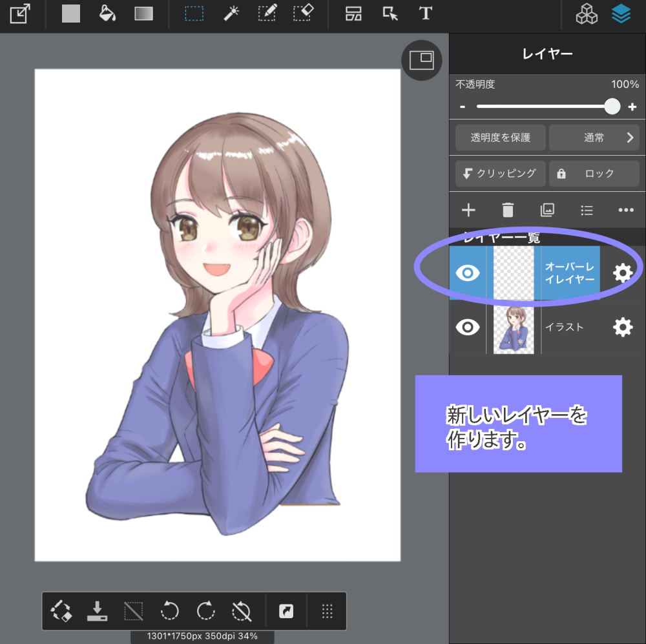Open settings gear for イラスト layer
The image size is (646, 644).
(x=622, y=327)
